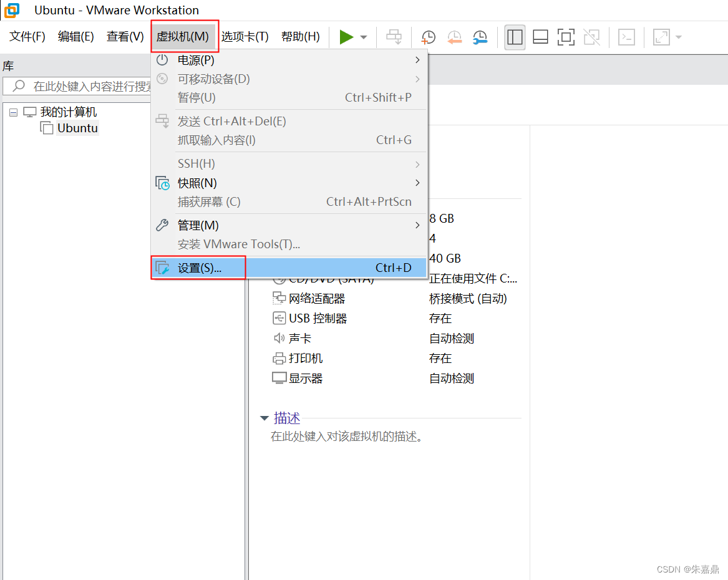This screenshot has width=728, height=580.
Task: Click the snapshot icon beside 快照(N)
Action: tap(162, 183)
